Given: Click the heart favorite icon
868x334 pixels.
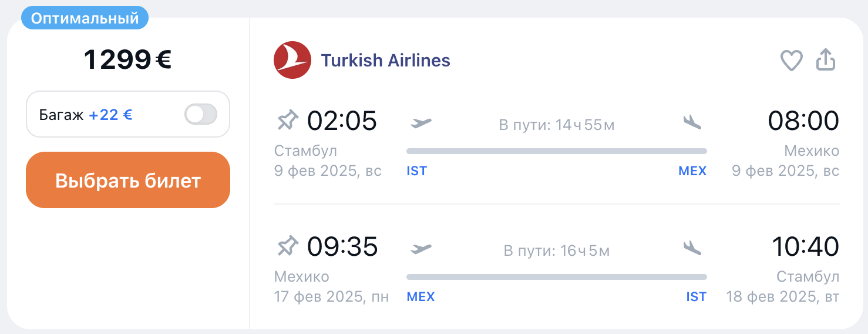Looking at the screenshot, I should (x=791, y=61).
